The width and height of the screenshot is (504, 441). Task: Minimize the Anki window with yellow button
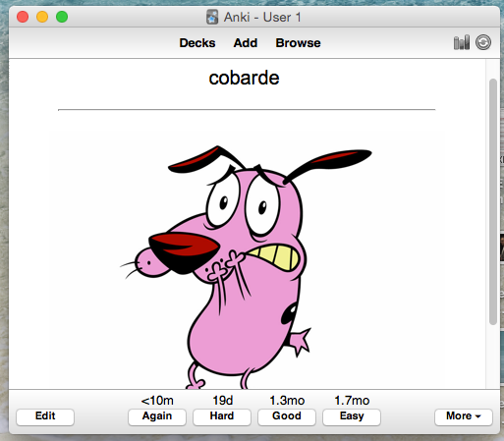pos(42,17)
